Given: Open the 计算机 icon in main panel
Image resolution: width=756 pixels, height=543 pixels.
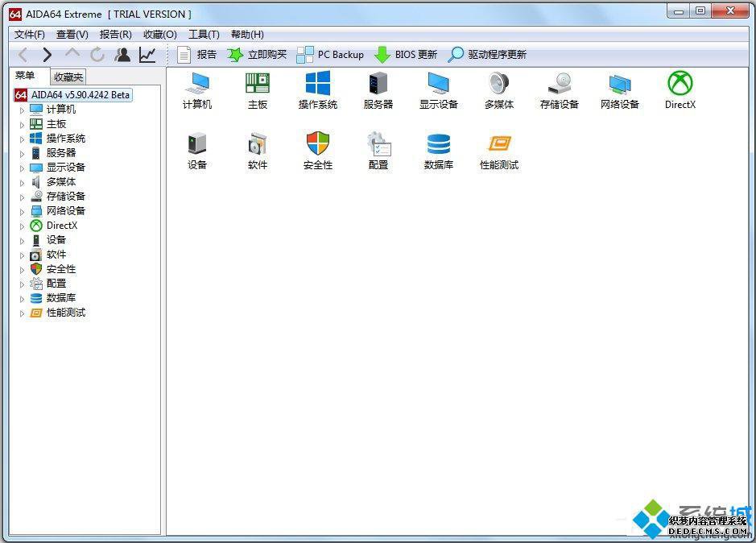Looking at the screenshot, I should (x=197, y=90).
